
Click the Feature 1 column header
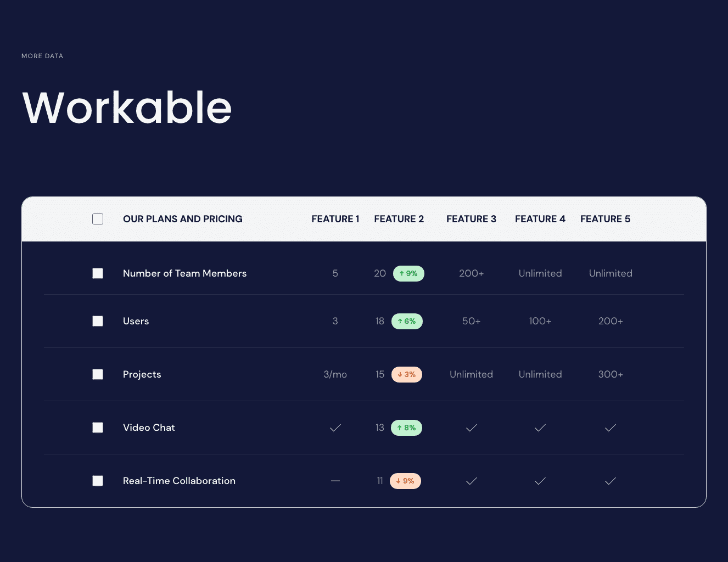click(x=335, y=219)
